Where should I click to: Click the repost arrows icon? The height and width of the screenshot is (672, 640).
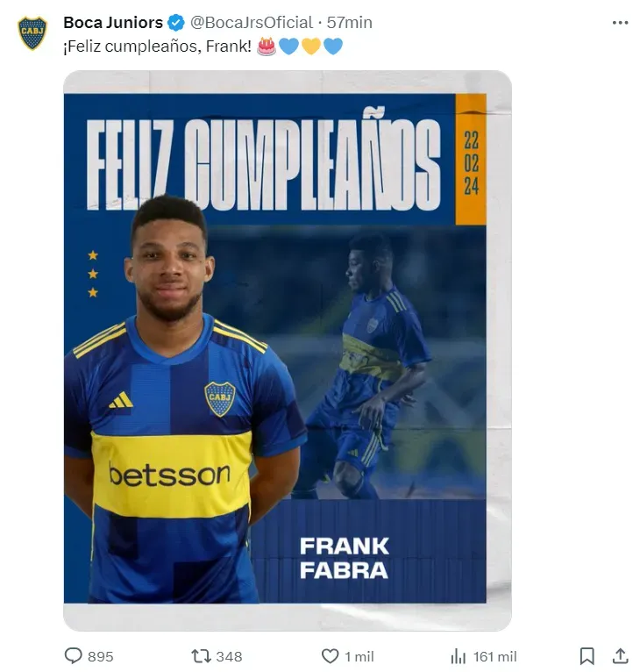click(x=200, y=656)
